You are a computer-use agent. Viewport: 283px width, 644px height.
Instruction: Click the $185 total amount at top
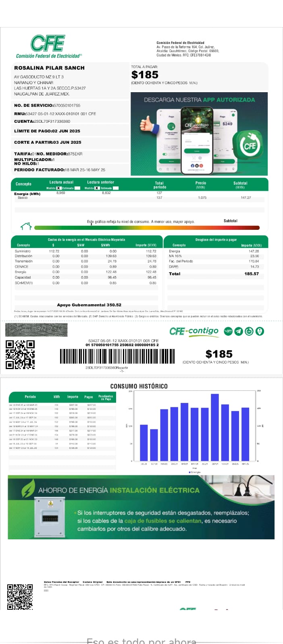click(x=145, y=75)
